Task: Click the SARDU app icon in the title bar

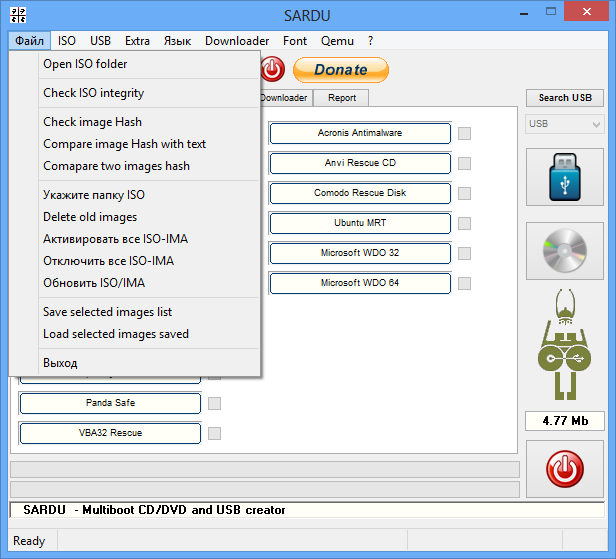Action: (18, 15)
